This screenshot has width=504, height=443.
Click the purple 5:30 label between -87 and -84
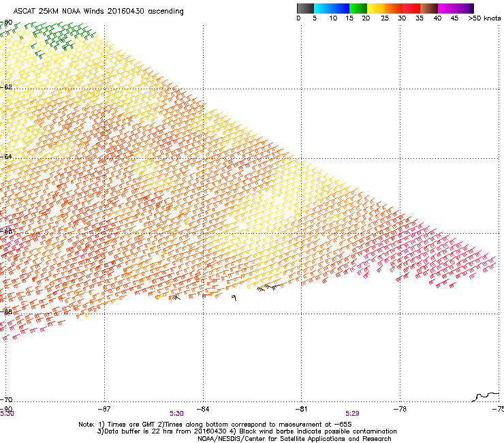[x=176, y=414]
